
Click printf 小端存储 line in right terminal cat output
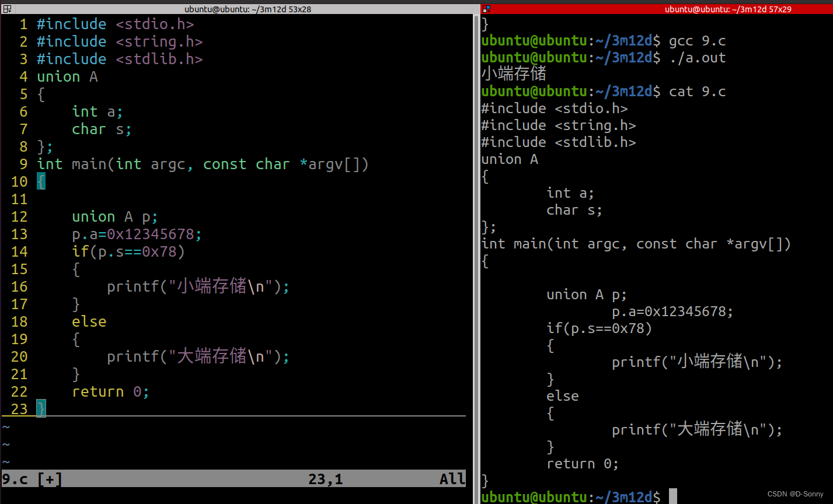(x=697, y=362)
